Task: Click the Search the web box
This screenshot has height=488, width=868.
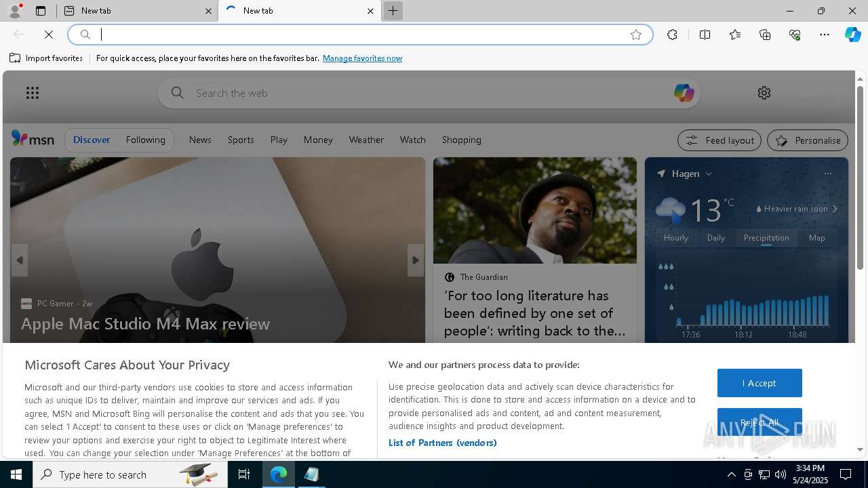Action: click(x=429, y=93)
